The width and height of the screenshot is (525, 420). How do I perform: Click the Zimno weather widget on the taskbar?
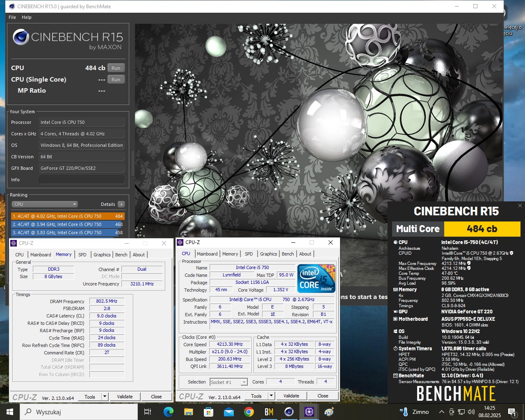pyautogui.click(x=414, y=412)
